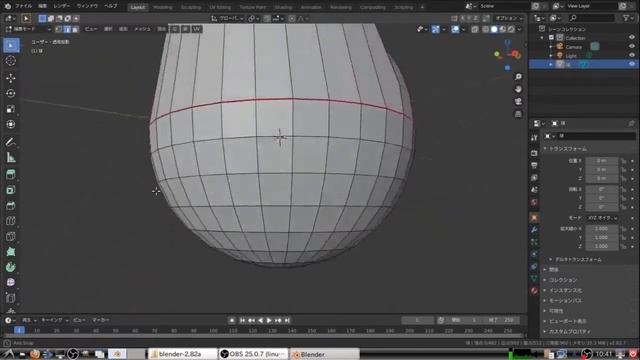Click the Blender logo menu icon

(x=7, y=6)
